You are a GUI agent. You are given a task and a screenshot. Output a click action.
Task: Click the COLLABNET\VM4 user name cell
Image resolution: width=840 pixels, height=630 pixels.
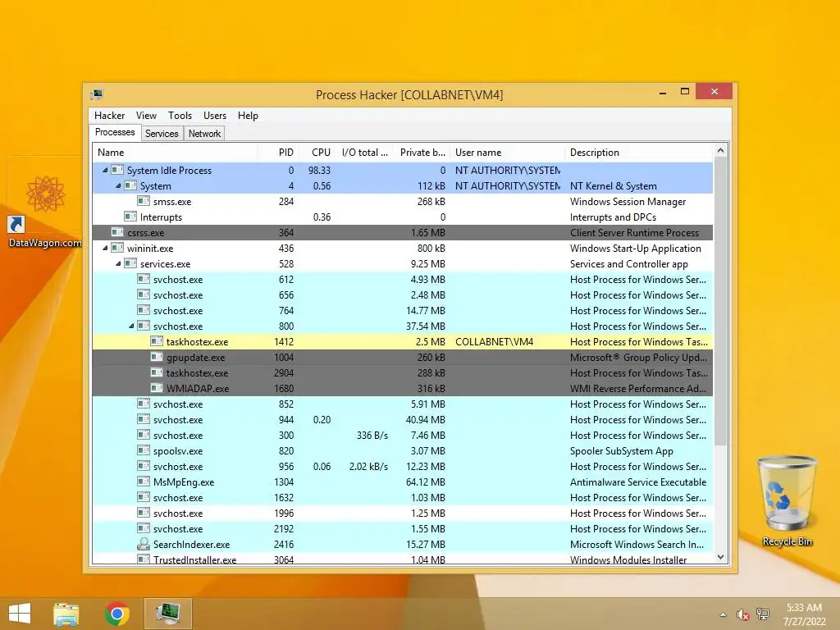point(494,342)
